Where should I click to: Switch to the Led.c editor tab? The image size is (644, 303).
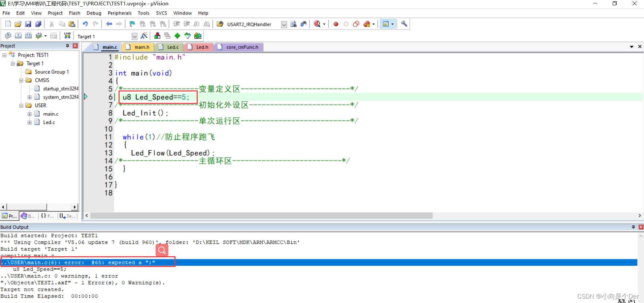[x=170, y=47]
